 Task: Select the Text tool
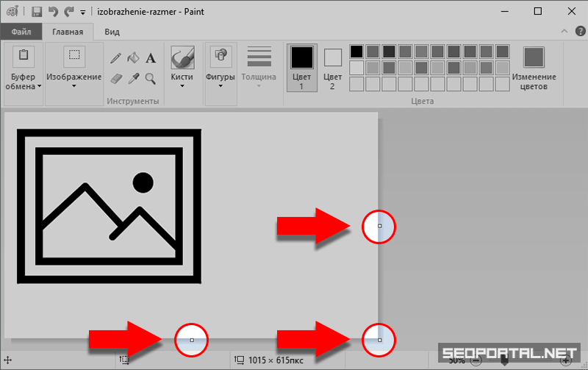[x=151, y=58]
